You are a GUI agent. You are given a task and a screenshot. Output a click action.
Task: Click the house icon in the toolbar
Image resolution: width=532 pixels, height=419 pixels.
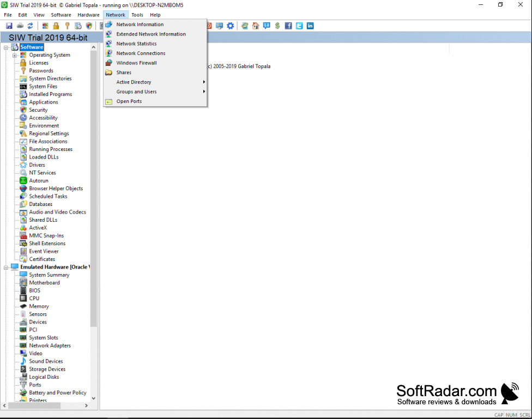point(256,26)
